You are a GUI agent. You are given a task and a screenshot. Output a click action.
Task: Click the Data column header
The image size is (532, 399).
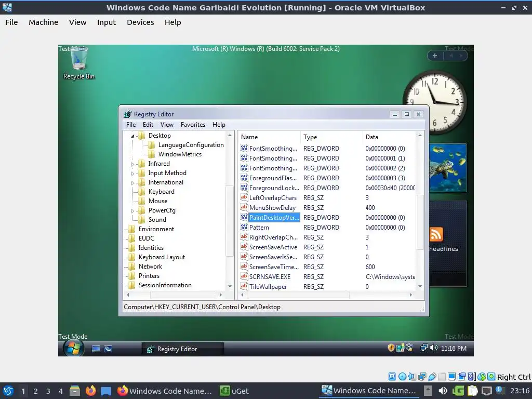tap(389, 137)
